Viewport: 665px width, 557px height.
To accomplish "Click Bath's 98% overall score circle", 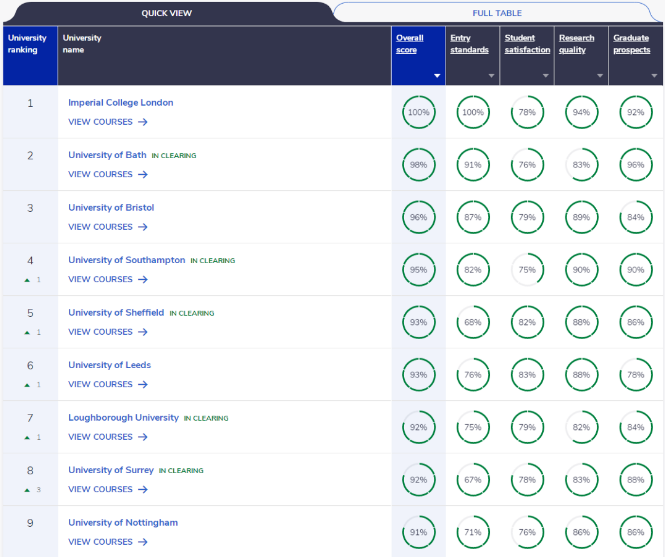I will [419, 165].
